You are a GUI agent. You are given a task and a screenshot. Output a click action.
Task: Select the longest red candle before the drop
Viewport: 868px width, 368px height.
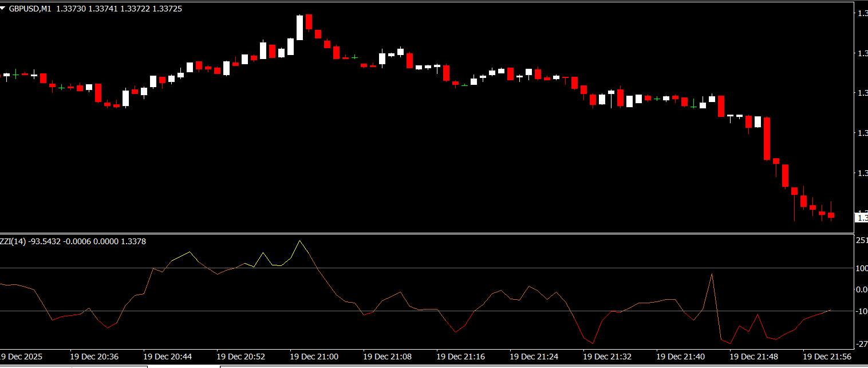click(x=767, y=139)
